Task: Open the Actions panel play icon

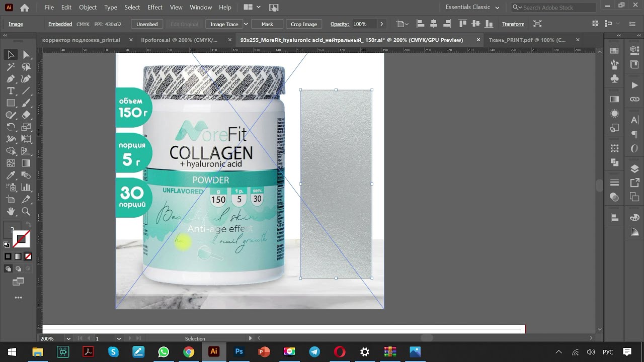Action: click(634, 85)
